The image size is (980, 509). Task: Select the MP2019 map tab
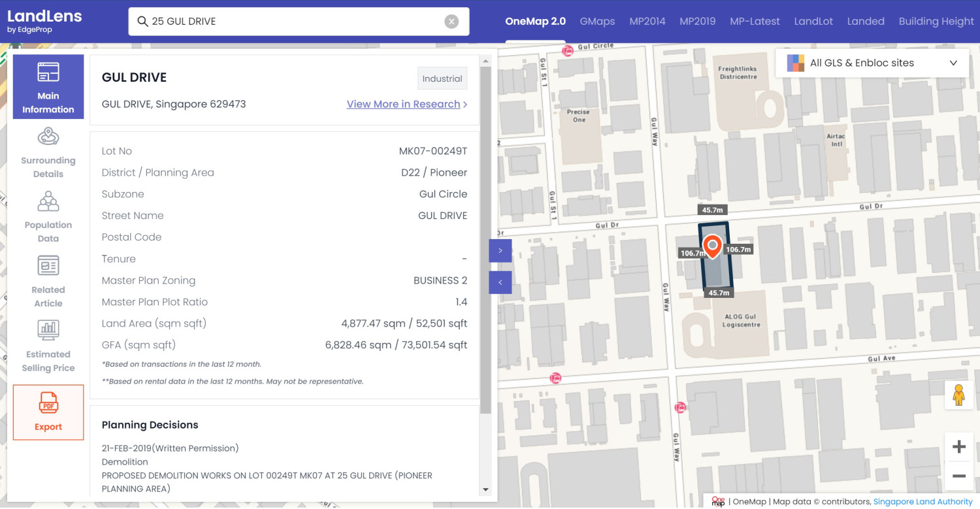point(697,22)
